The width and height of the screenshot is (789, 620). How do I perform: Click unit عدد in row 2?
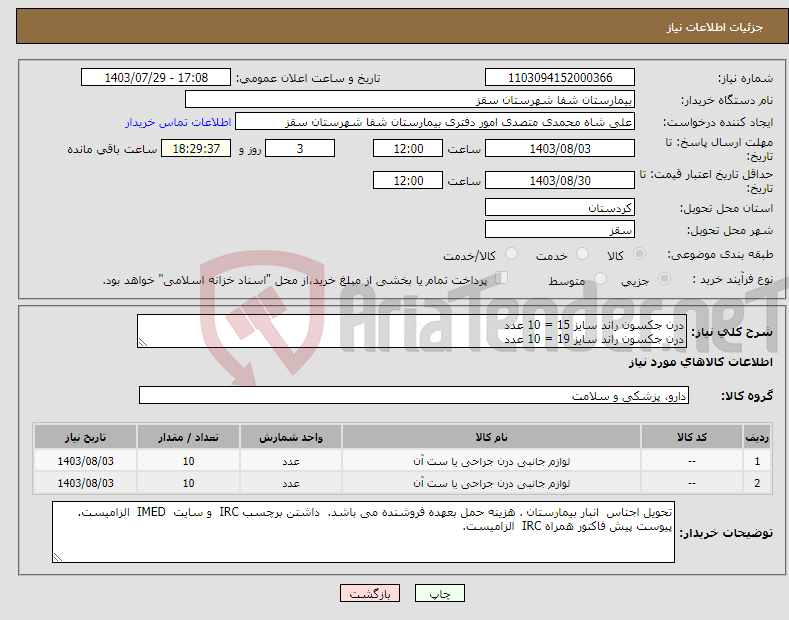coord(291,484)
